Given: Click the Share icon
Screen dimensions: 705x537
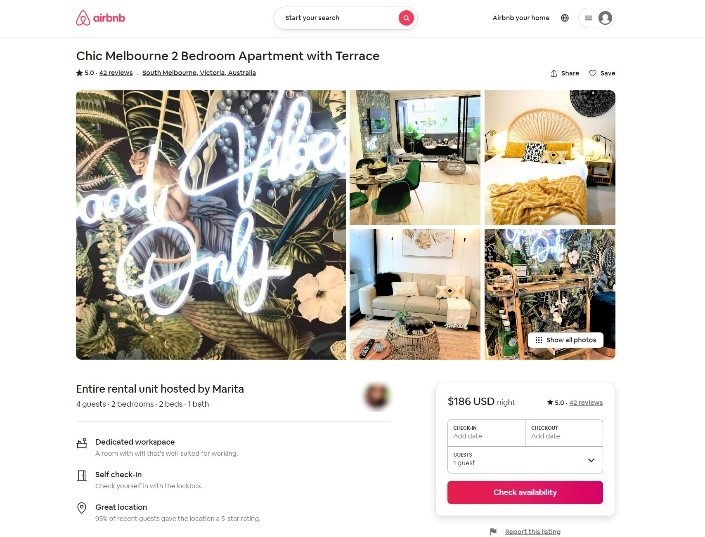Looking at the screenshot, I should coord(554,73).
